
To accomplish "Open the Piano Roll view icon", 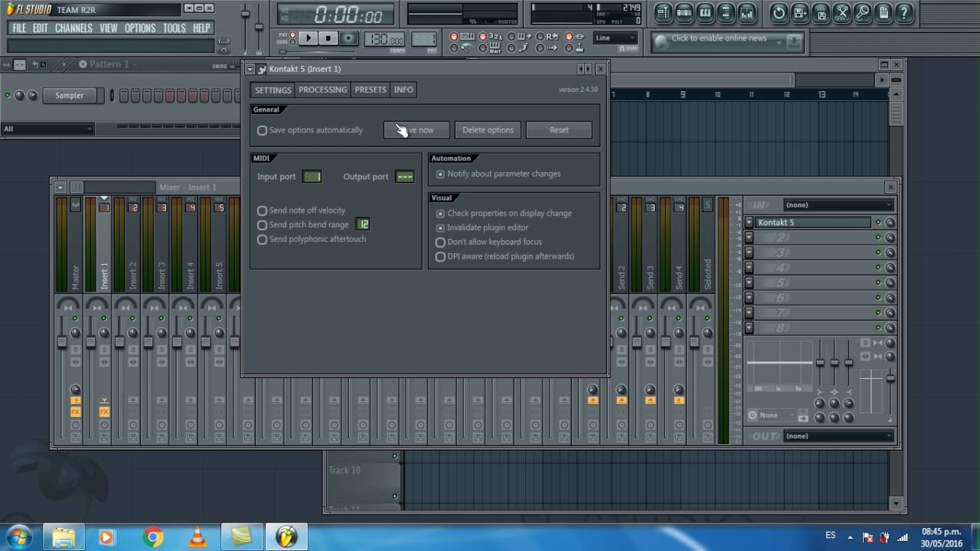I will 705,12.
